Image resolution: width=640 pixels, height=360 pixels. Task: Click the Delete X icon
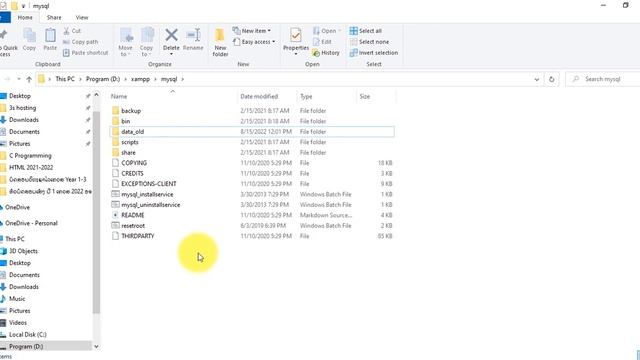tap(171, 36)
